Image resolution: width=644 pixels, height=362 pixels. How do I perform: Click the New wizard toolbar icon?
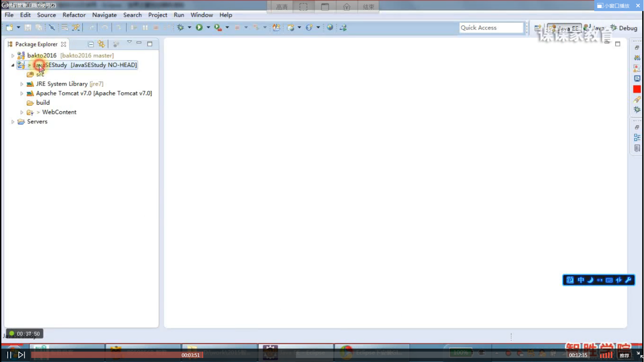(9, 28)
